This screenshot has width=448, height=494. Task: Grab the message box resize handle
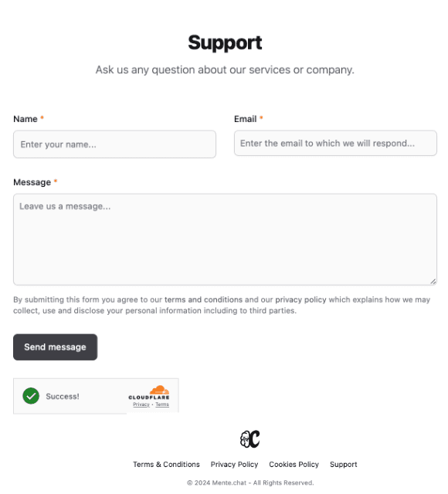(x=433, y=281)
